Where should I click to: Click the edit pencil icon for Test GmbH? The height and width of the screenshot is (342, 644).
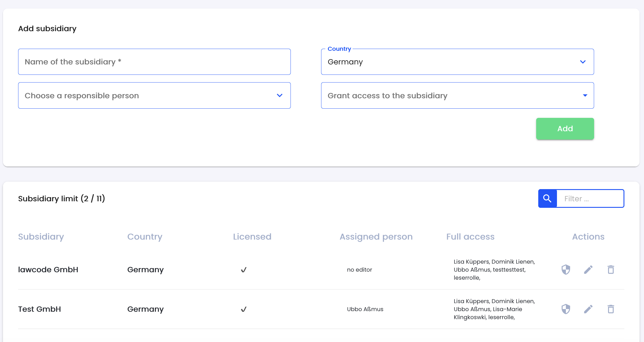click(x=589, y=309)
